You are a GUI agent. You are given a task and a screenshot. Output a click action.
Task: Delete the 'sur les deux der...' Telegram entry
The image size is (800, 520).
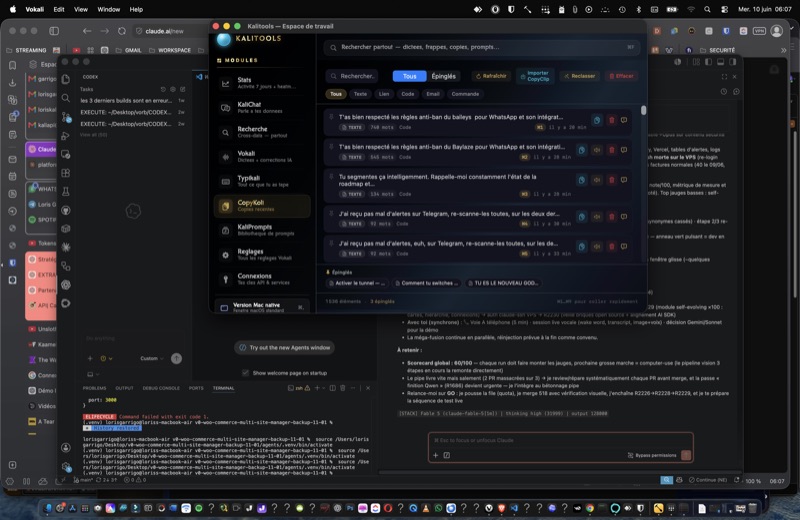pos(611,217)
